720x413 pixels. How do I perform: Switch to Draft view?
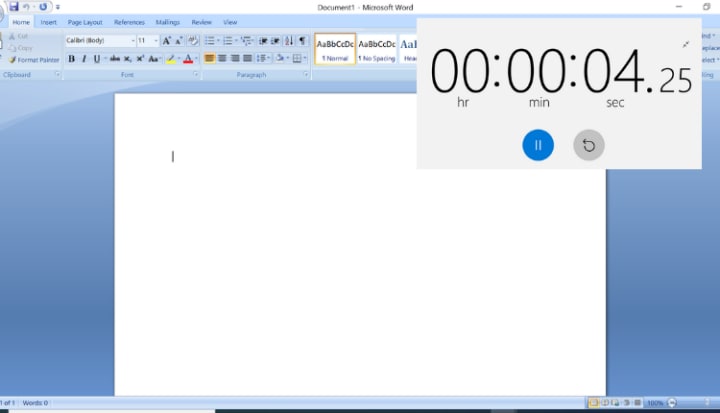pyautogui.click(x=637, y=403)
